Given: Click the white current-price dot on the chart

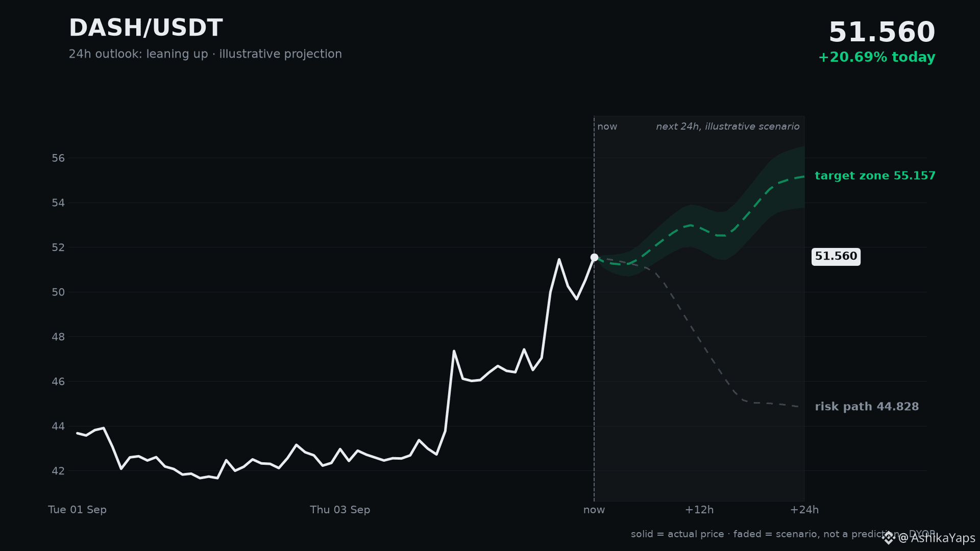Looking at the screenshot, I should [594, 257].
